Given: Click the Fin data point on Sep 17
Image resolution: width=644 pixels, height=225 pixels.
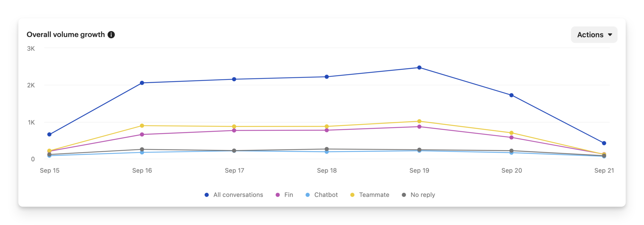Looking at the screenshot, I should tap(234, 130).
